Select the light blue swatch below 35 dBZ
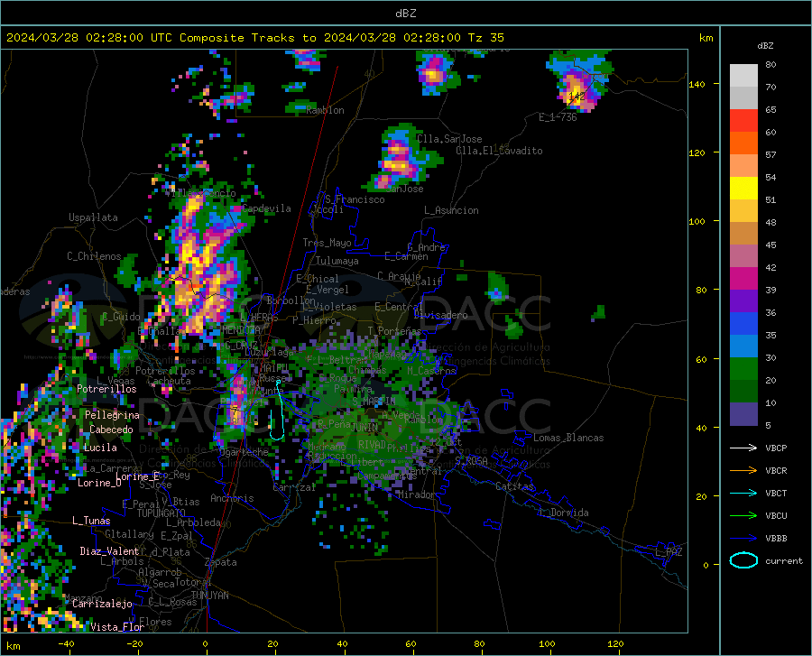The image size is (812, 656). 743,346
